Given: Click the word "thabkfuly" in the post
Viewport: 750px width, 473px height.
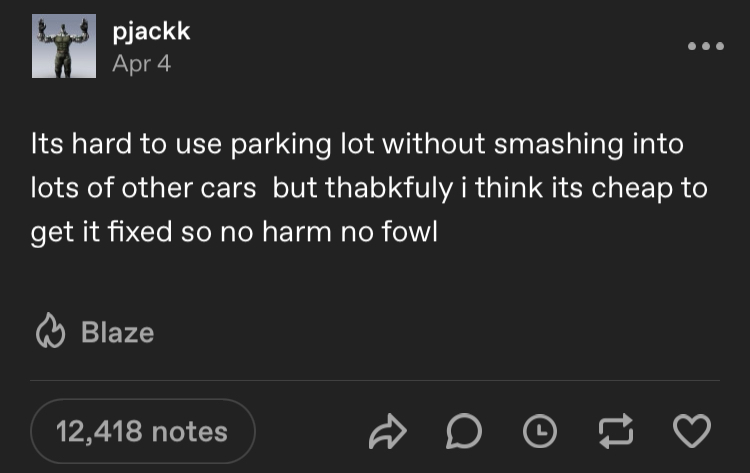Looking at the screenshot, I should [x=360, y=188].
